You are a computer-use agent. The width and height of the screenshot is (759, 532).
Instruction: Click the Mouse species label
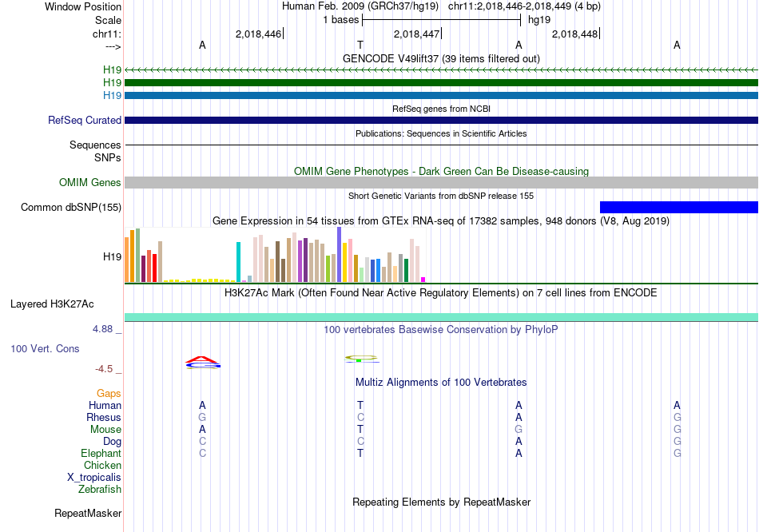click(105, 430)
